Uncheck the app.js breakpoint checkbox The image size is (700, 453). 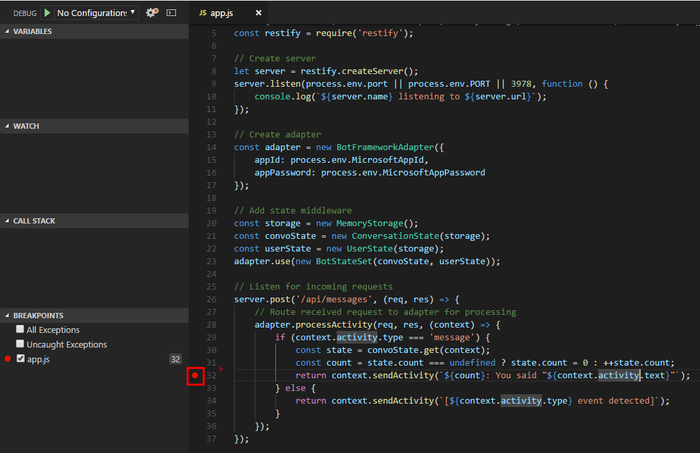point(20,358)
